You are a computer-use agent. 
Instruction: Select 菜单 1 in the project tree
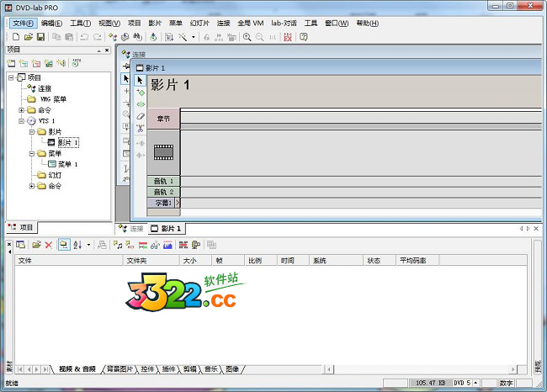click(x=67, y=164)
